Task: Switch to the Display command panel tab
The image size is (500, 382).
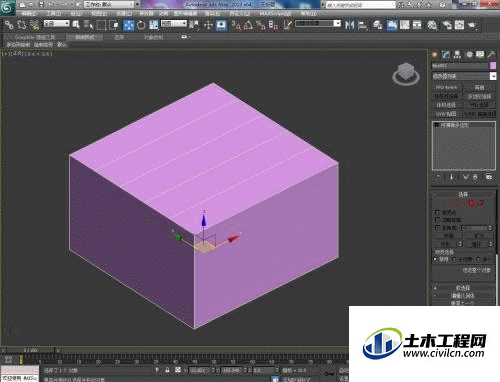Action: 480,55
